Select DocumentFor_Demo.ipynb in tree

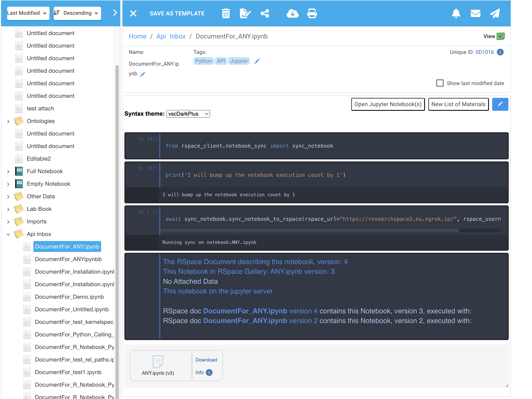(x=69, y=297)
